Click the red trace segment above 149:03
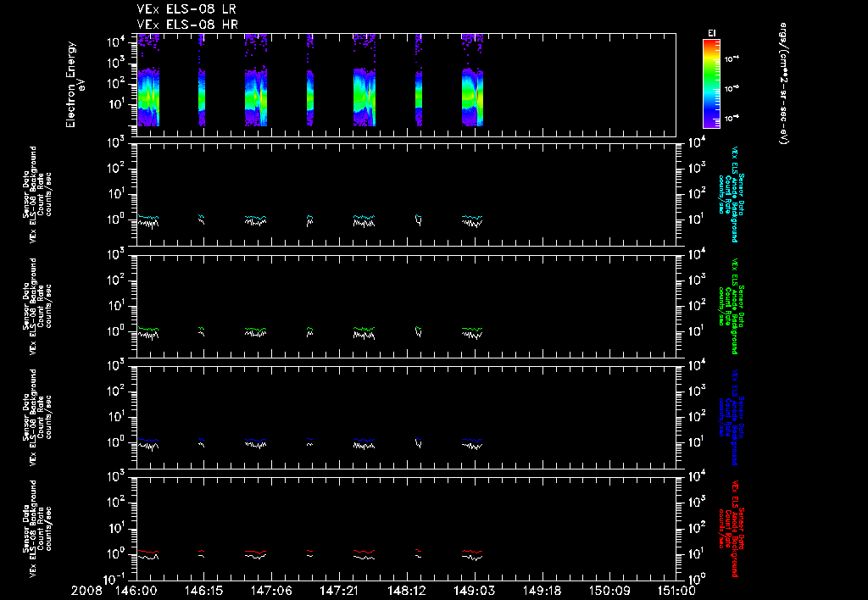This screenshot has width=868, height=600. tap(472, 552)
